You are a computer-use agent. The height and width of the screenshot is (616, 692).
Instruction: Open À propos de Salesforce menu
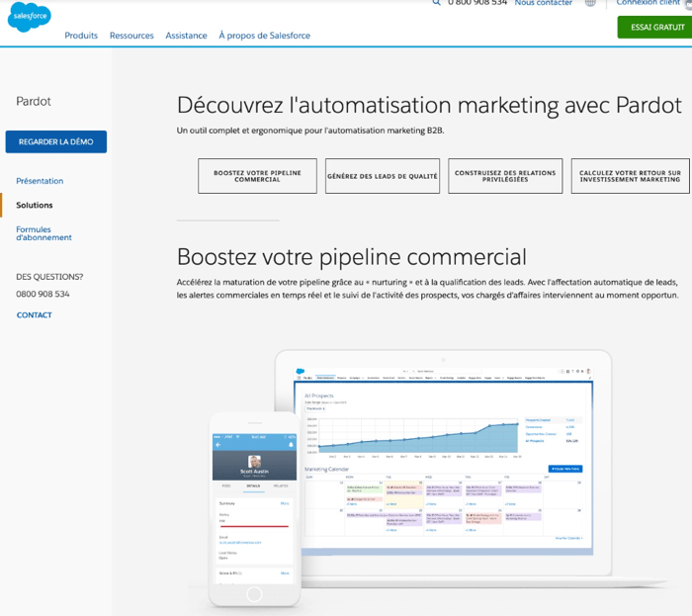pyautogui.click(x=264, y=36)
